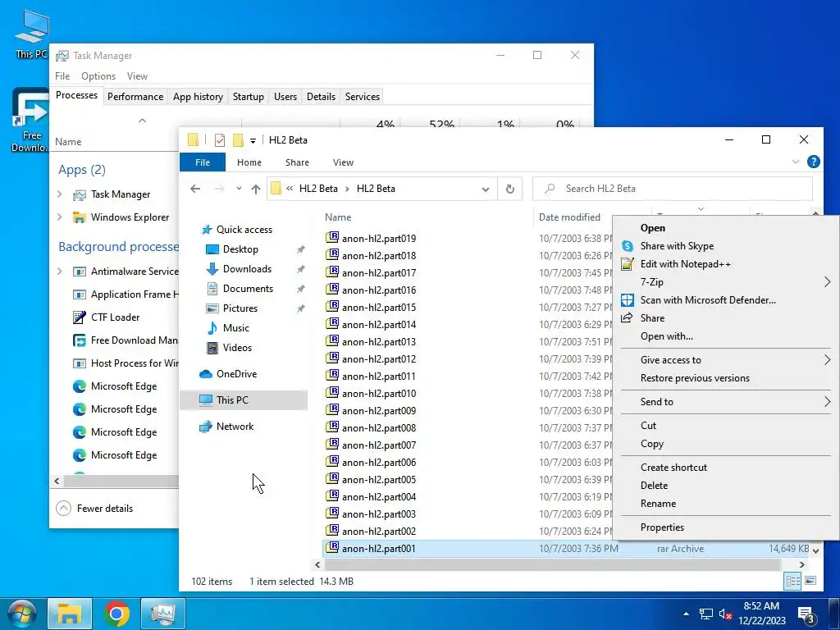Screen dimensions: 840x630
Task: Open the Home ribbon tab
Action: click(x=249, y=162)
